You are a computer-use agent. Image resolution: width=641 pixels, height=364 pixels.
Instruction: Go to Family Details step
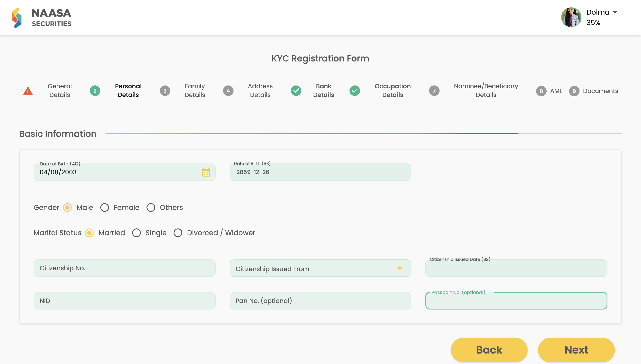195,90
